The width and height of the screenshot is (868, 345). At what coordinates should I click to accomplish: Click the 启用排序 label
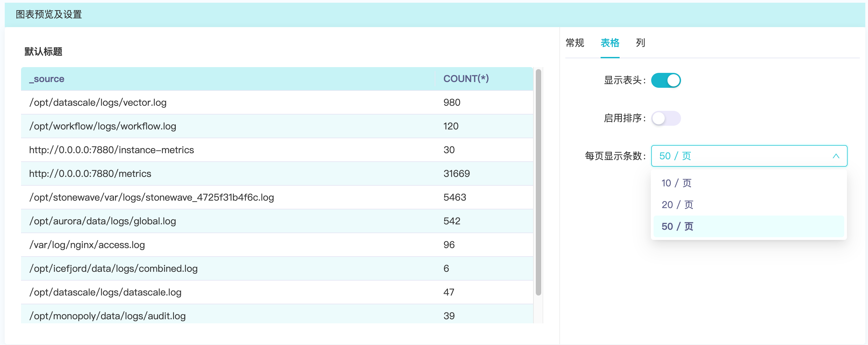625,118
